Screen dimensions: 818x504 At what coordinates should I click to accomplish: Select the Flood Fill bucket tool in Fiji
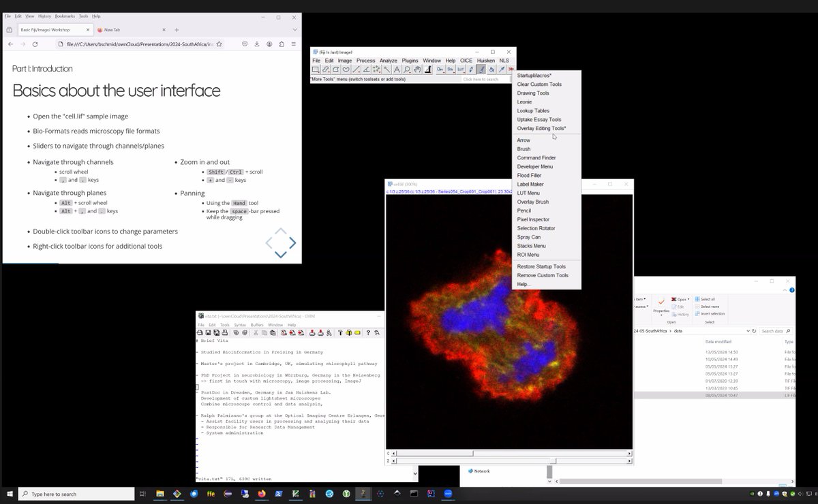click(x=491, y=69)
